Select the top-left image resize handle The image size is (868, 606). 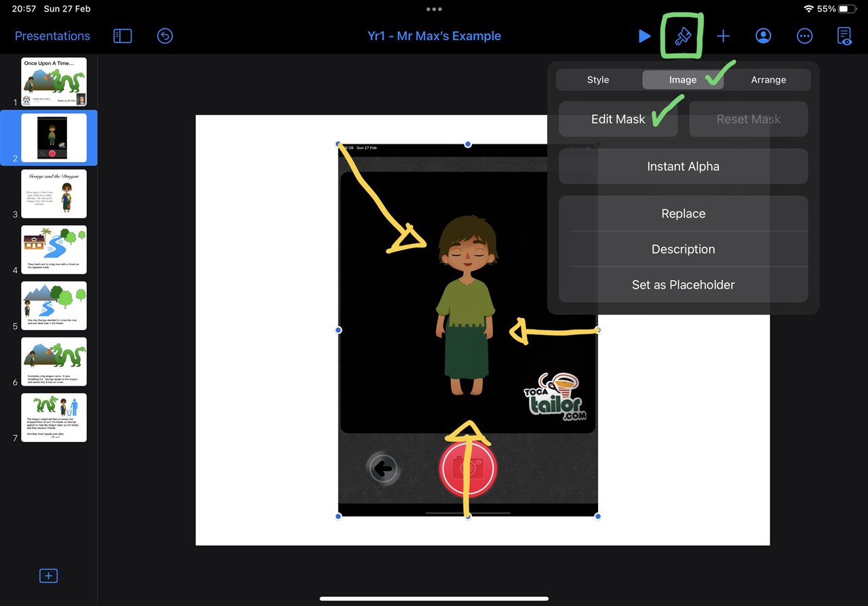(x=338, y=144)
